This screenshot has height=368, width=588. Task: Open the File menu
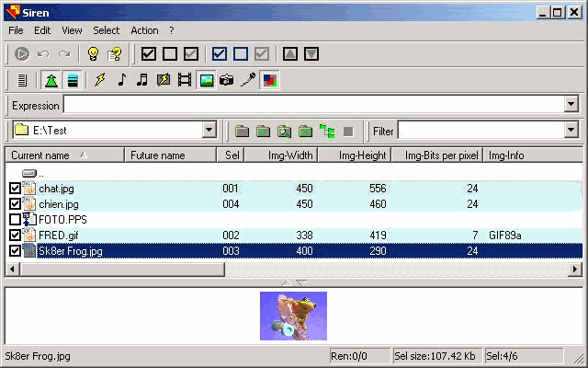[16, 30]
